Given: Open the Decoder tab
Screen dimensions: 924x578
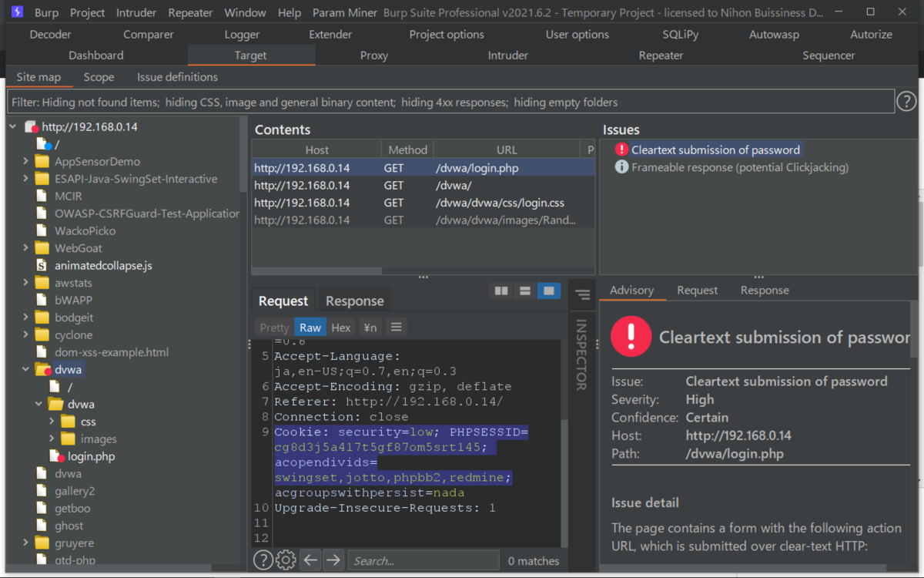Looking at the screenshot, I should pos(51,35).
